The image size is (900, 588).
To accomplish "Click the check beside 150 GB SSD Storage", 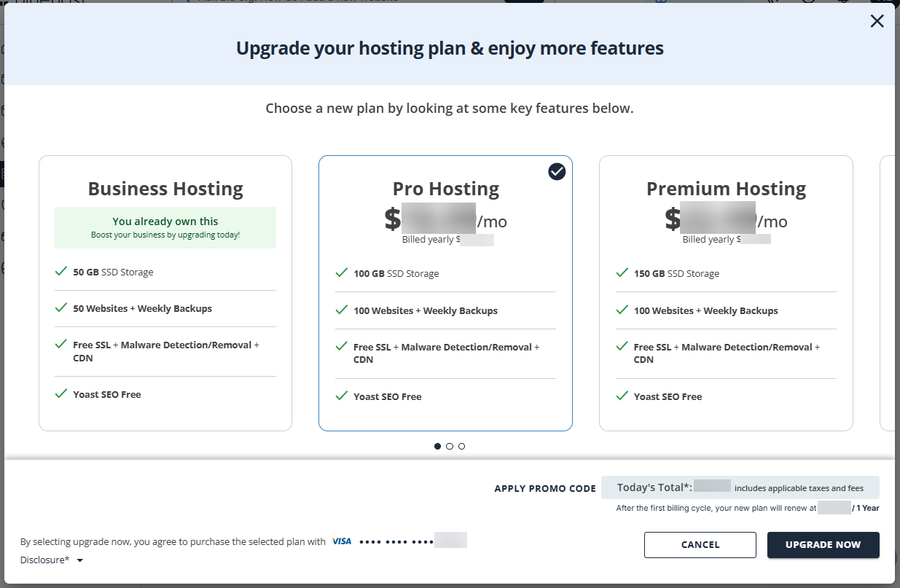I will pos(622,273).
